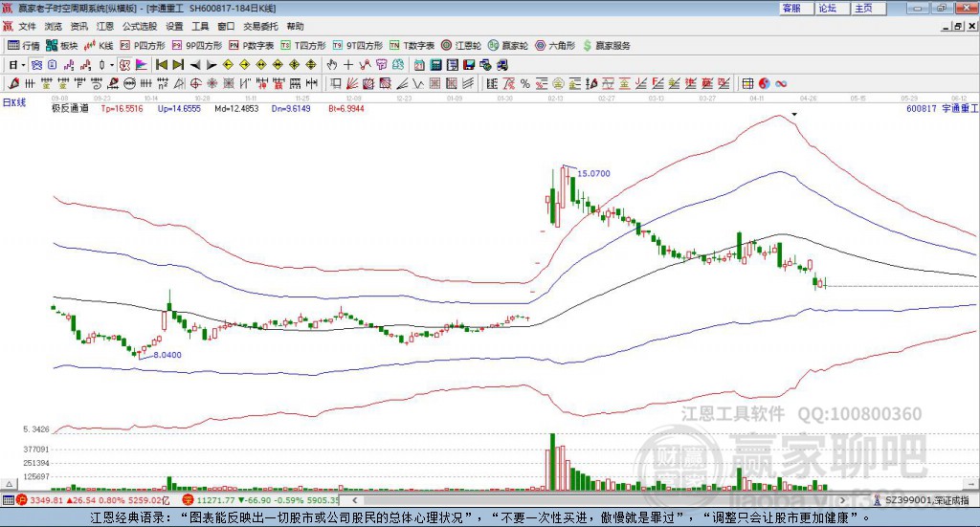
Task: Open the 交易委托 menu
Action: 260,26
